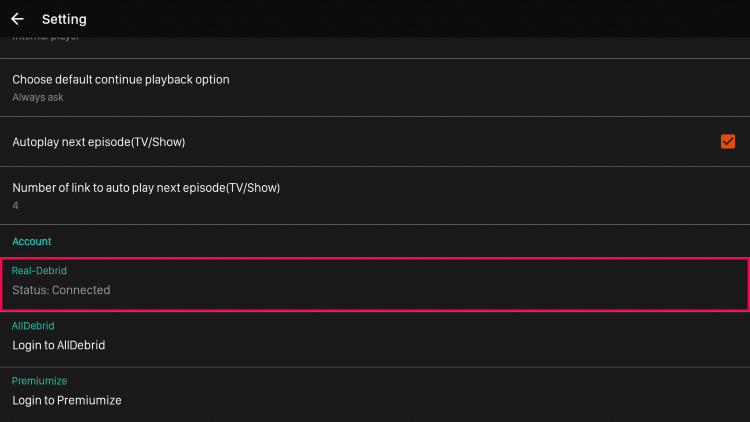
Task: Click the link count value '4'
Action: click(x=16, y=206)
